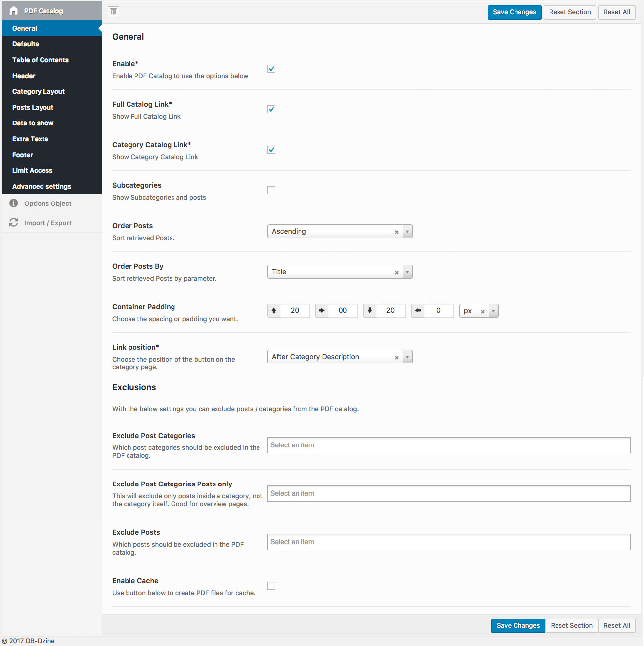Enable the Subcategories checkbox

[271, 190]
